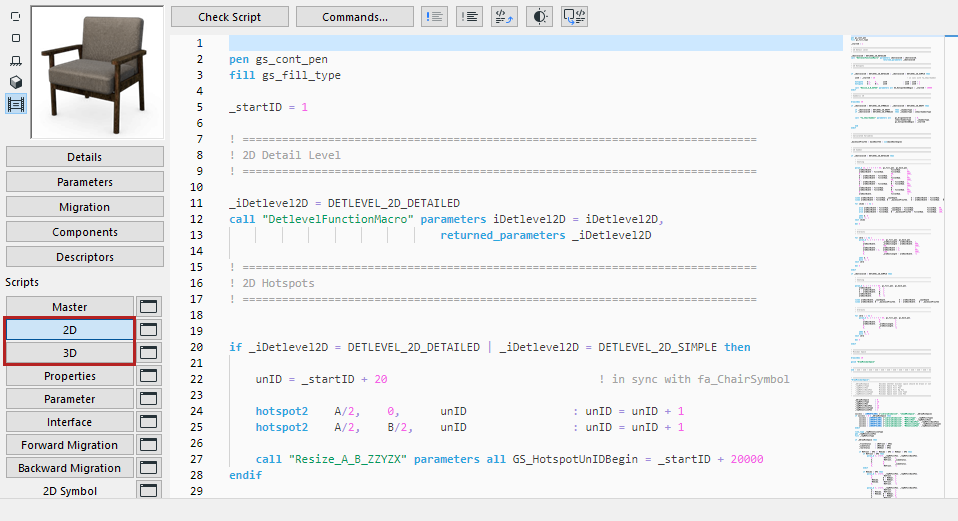Switch to the 3D script
The height and width of the screenshot is (521, 958).
click(70, 353)
